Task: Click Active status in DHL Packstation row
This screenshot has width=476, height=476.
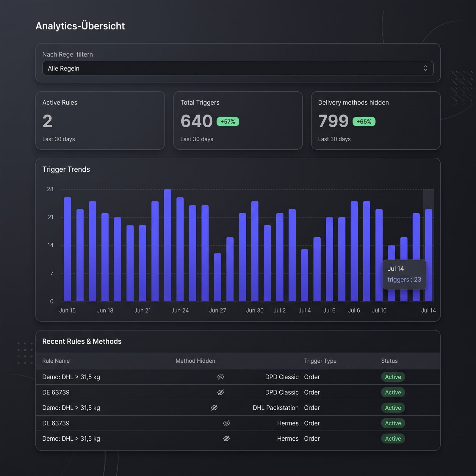Action: tap(393, 408)
